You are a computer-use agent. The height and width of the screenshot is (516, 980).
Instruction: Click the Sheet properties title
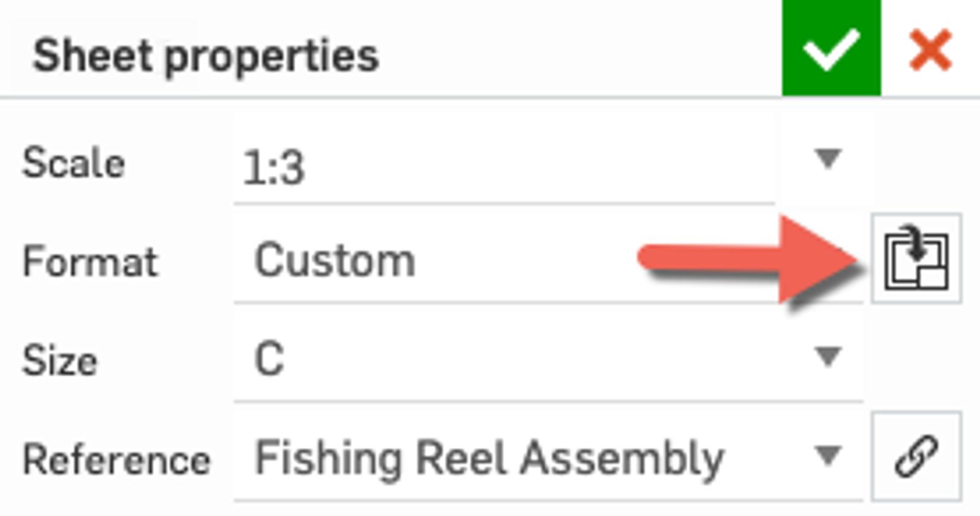pos(206,56)
